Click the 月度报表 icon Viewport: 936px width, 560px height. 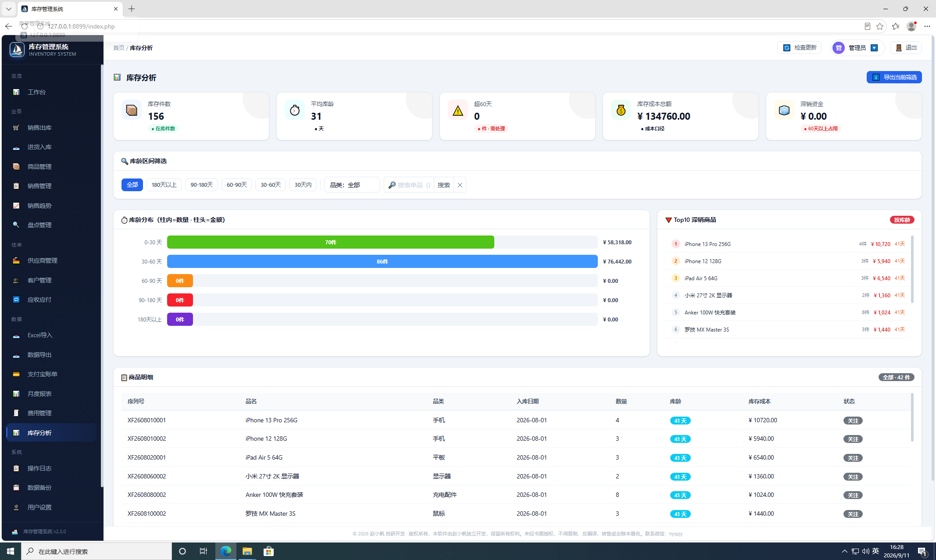click(16, 394)
